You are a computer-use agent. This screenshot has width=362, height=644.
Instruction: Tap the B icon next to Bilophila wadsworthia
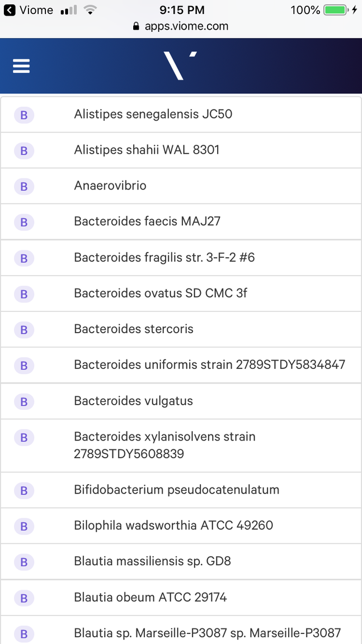point(24,526)
